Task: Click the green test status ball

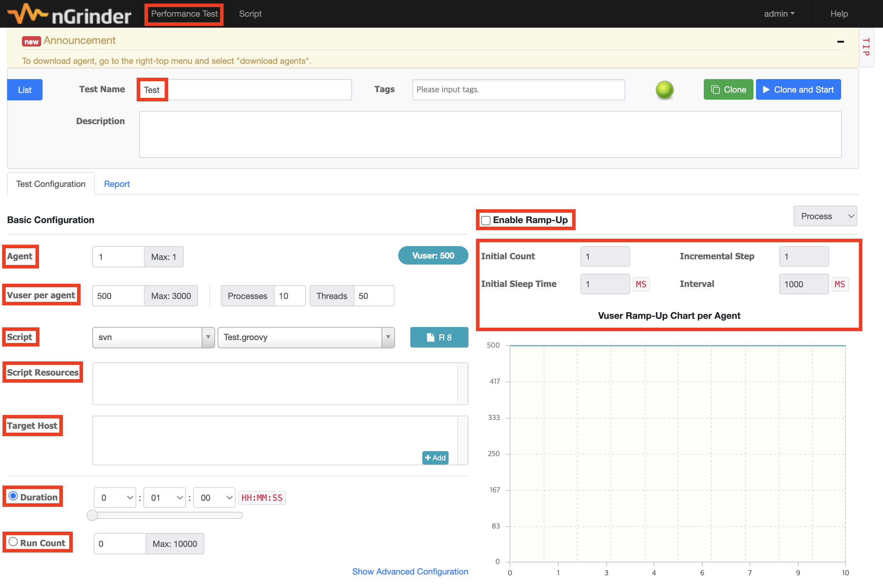Action: coord(664,90)
